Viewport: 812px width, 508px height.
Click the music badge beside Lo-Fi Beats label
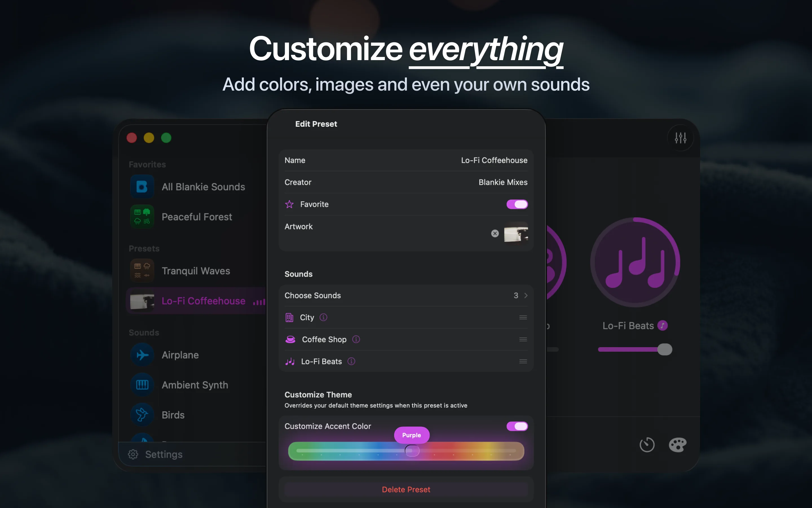662,326
